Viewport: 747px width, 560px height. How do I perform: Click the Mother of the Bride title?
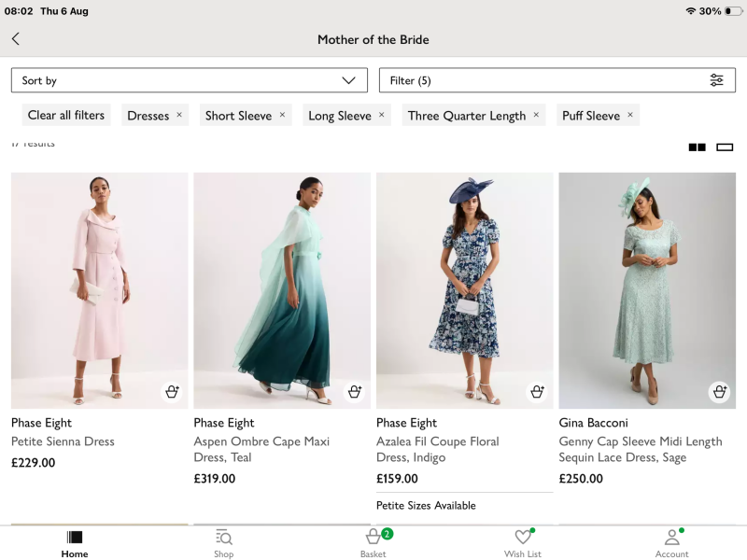tap(373, 39)
